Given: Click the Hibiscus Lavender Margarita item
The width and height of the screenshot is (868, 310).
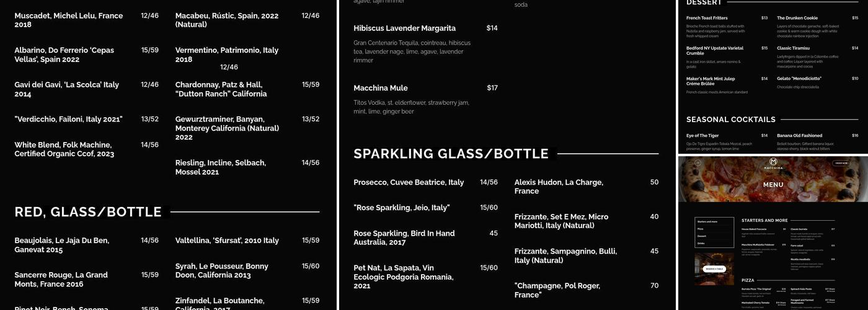Looking at the screenshot, I should point(404,29).
